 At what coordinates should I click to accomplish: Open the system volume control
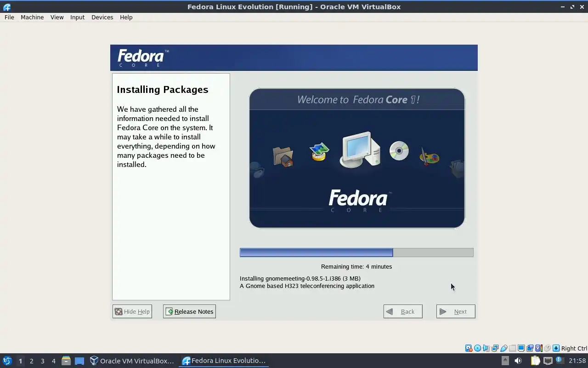pos(518,361)
